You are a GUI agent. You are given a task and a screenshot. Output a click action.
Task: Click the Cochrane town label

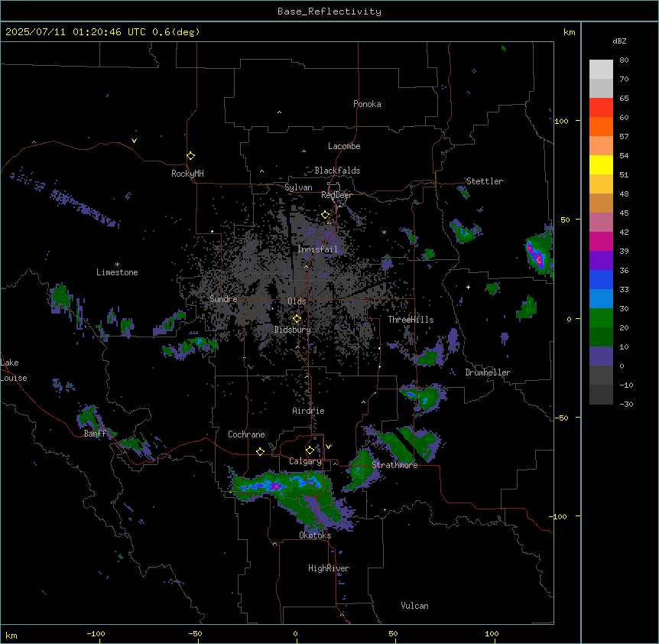[246, 434]
